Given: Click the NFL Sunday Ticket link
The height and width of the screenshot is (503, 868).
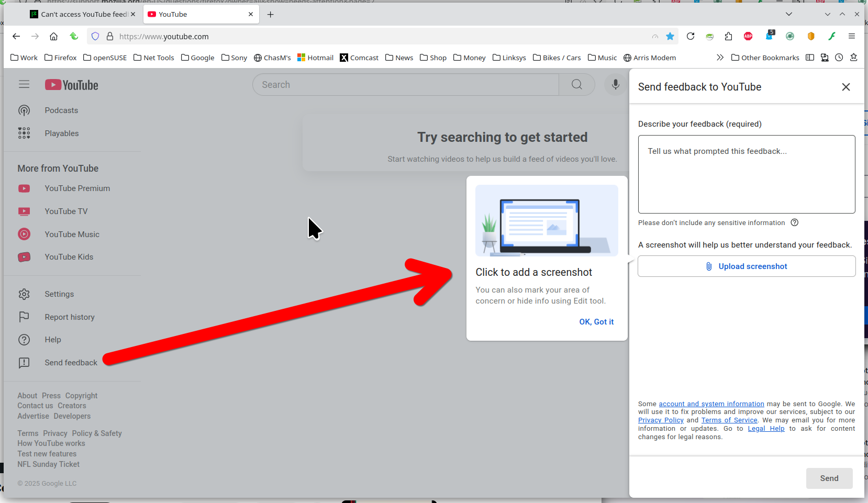Looking at the screenshot, I should click(x=49, y=464).
